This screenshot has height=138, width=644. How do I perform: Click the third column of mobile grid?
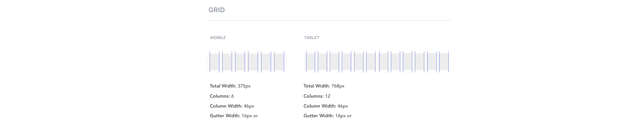point(240,62)
